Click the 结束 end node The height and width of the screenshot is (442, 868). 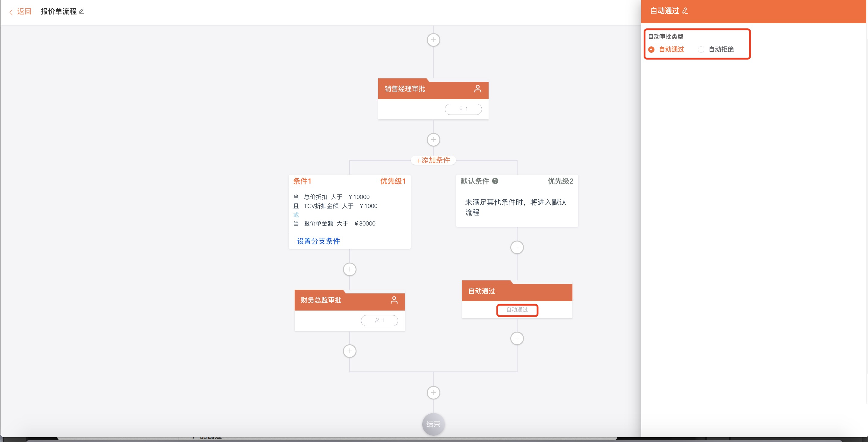433,424
